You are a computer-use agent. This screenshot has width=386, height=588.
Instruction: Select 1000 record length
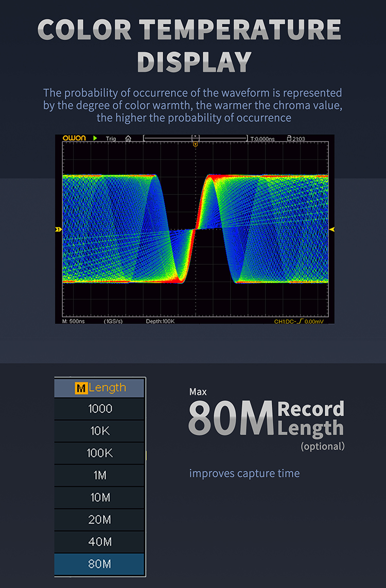100,409
